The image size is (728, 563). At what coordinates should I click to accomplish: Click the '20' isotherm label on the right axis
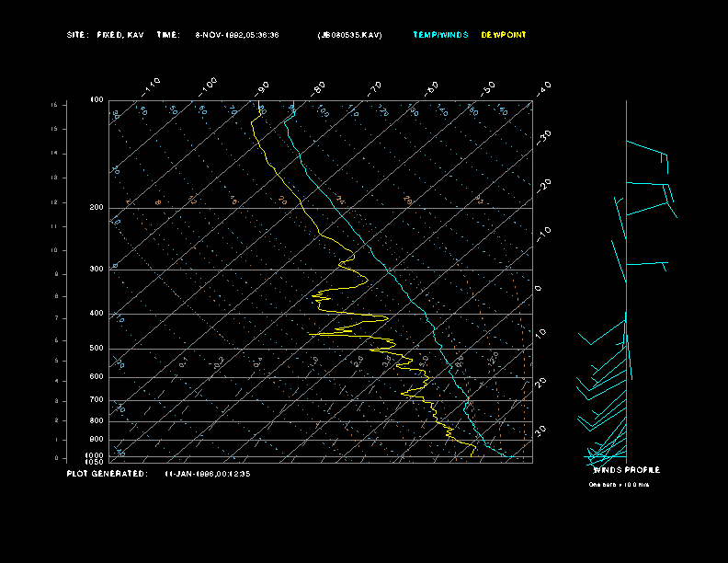click(540, 383)
